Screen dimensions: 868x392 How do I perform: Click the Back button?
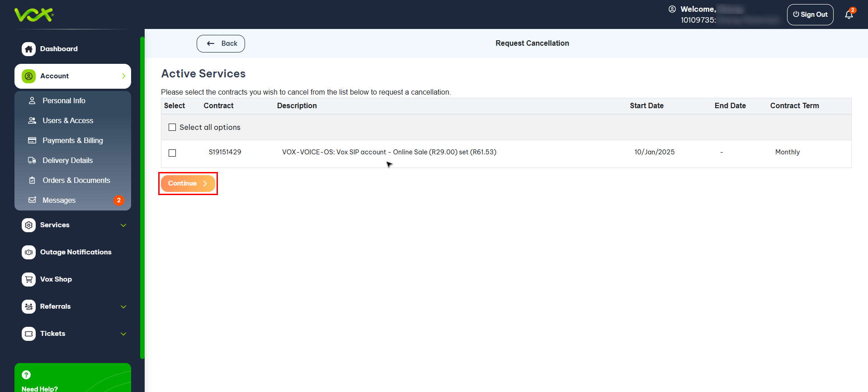221,43
